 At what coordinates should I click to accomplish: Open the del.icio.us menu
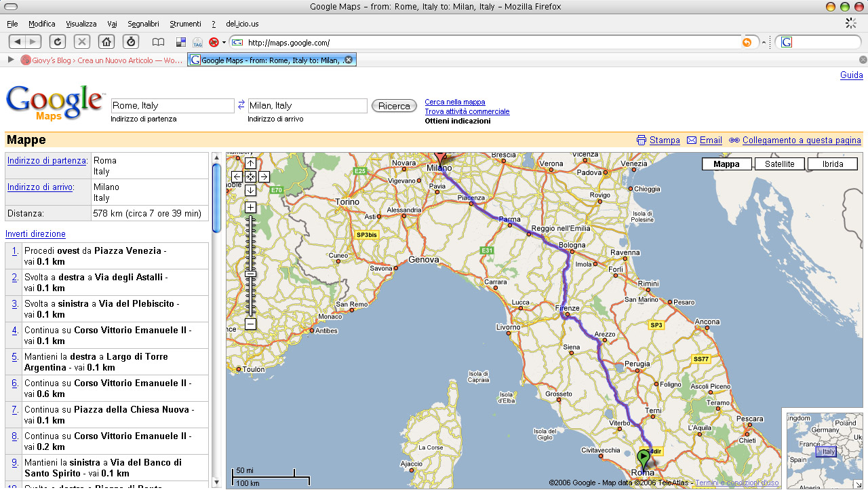coord(242,24)
